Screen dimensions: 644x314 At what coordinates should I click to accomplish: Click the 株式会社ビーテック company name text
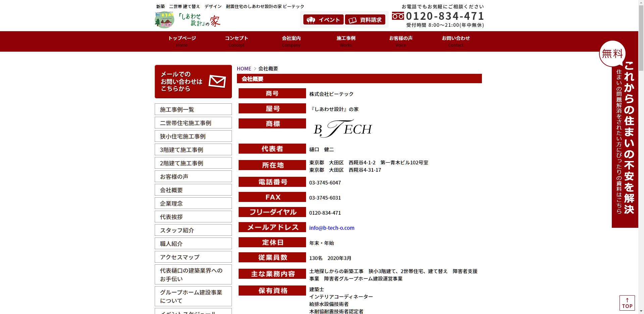pyautogui.click(x=331, y=94)
